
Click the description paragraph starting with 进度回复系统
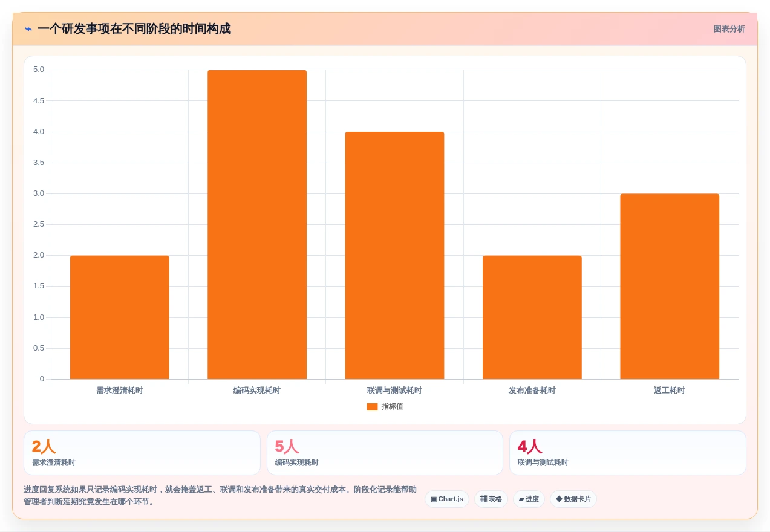pyautogui.click(x=220, y=496)
